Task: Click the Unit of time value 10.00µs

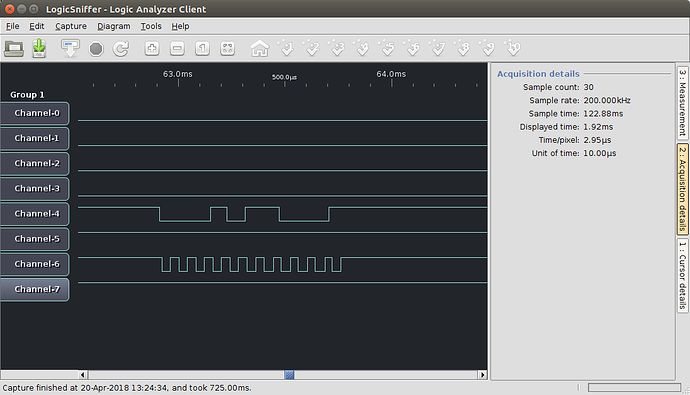Action: (599, 153)
